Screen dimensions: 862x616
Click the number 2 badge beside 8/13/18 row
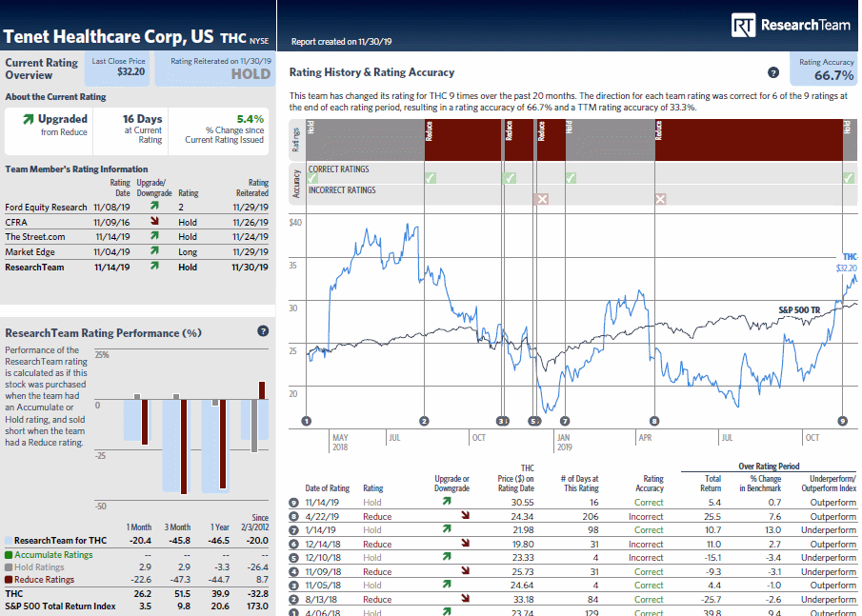click(294, 600)
